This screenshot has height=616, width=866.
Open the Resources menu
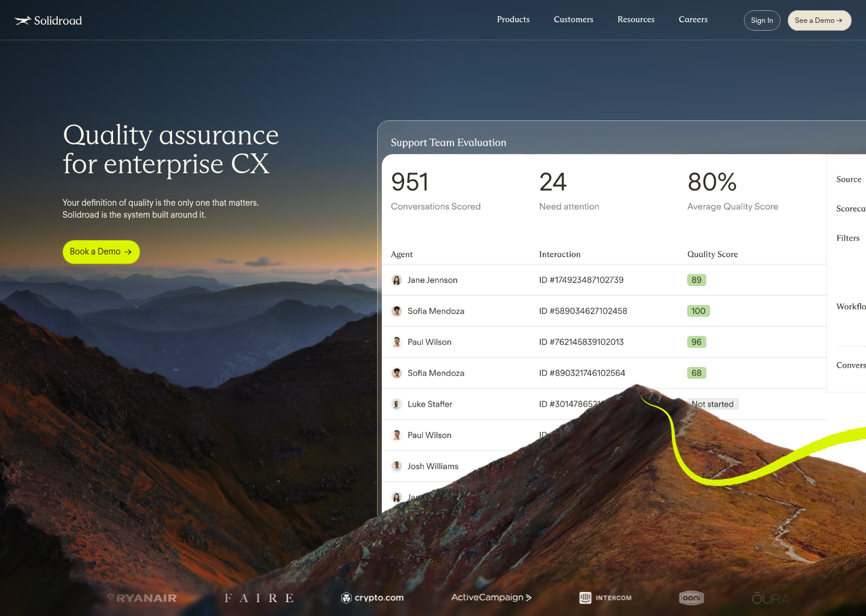[x=636, y=20]
